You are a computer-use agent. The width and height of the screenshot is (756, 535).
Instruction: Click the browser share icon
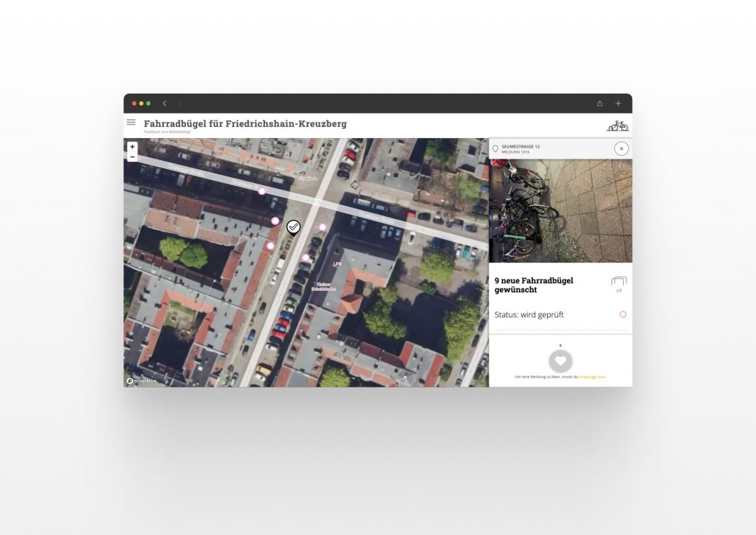point(599,103)
